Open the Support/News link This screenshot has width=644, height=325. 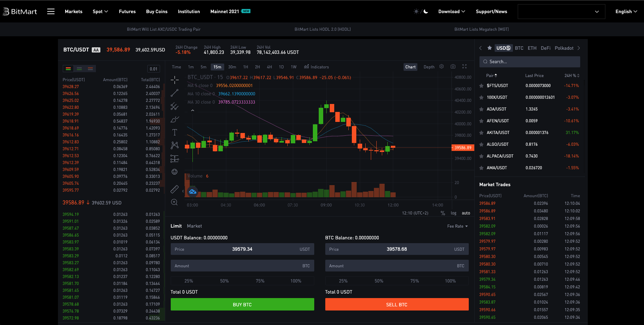point(492,11)
